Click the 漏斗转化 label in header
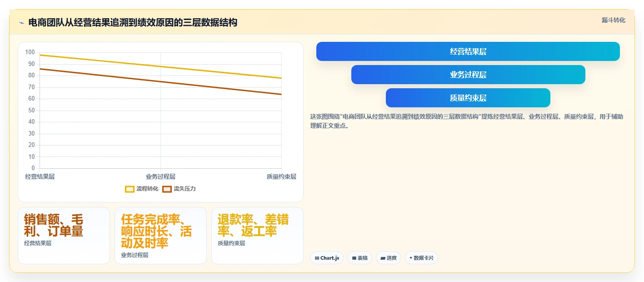The image size is (644, 282). pos(614,20)
